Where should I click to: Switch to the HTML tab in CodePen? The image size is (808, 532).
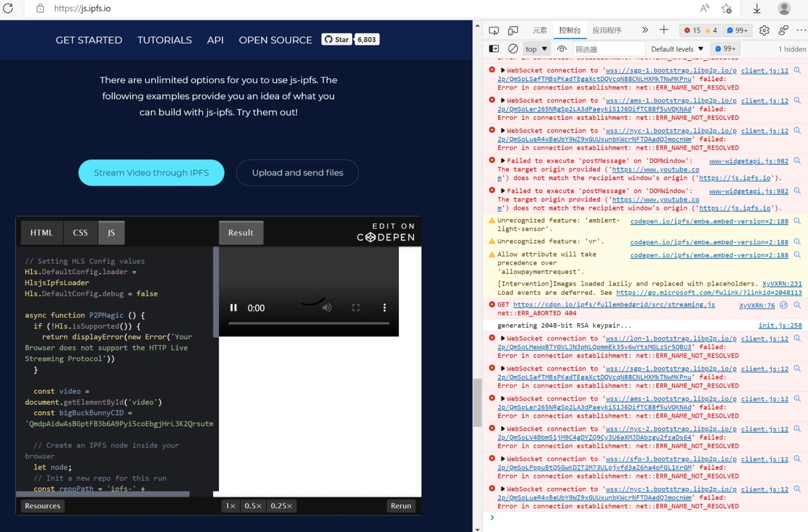pyautogui.click(x=42, y=233)
